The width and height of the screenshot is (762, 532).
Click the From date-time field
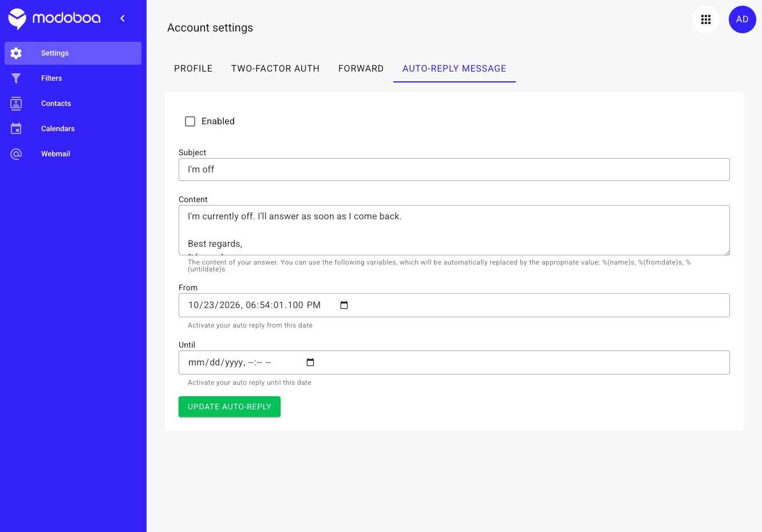click(x=454, y=305)
